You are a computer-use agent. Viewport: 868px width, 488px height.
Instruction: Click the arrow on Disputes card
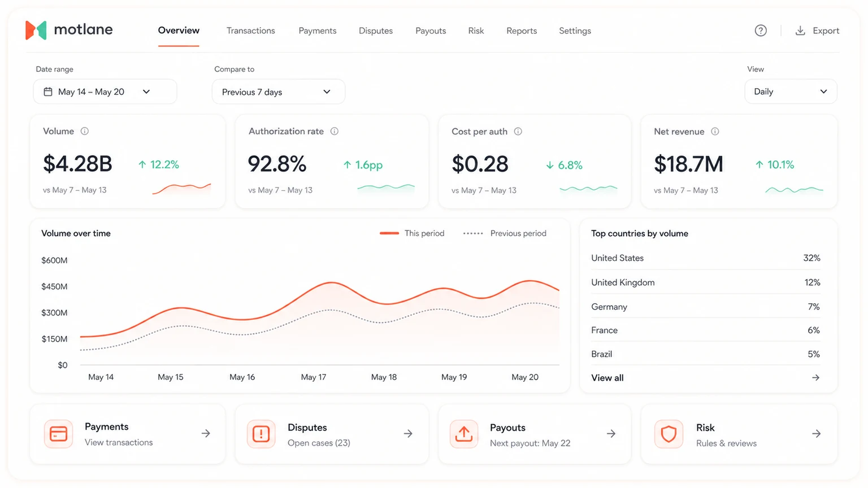(408, 433)
